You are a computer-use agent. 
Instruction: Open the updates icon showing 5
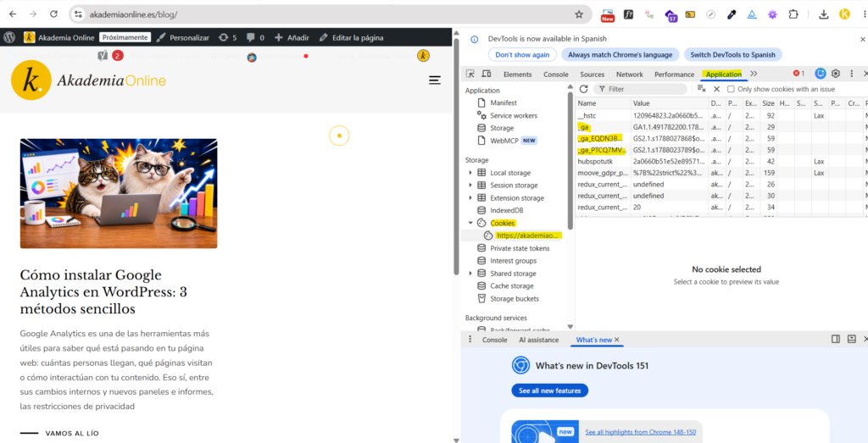[x=227, y=37]
